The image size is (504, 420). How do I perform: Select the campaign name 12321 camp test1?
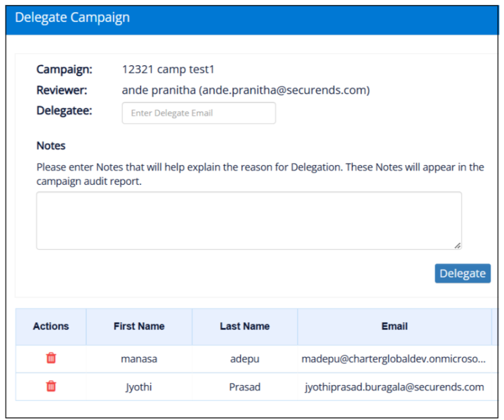tap(168, 70)
